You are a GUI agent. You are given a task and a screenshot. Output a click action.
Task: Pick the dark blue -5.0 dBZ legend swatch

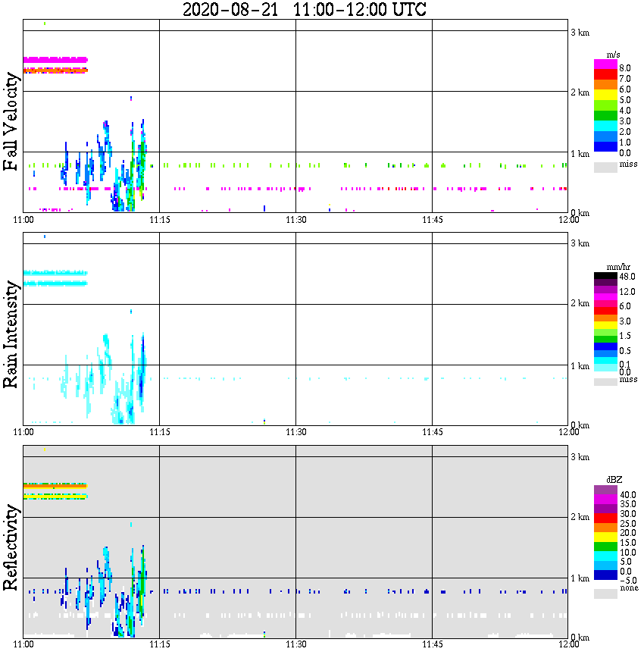tap(605, 575)
